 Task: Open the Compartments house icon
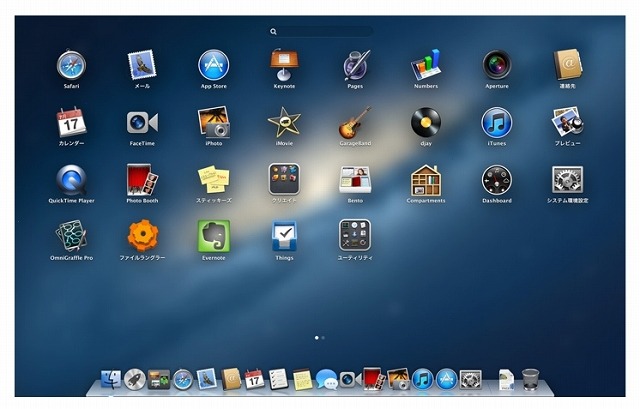point(426,180)
